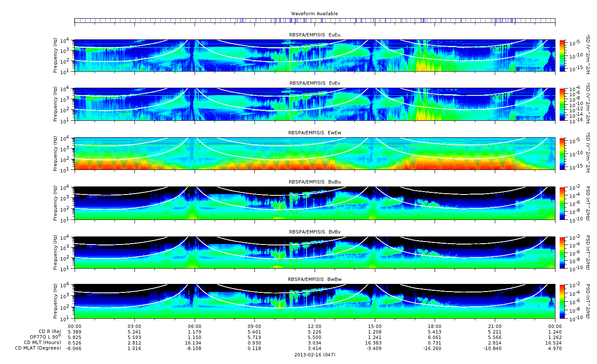Click the EwEw color scale bar
Image resolution: width=597 pixels, height=364 pixels.
point(563,153)
